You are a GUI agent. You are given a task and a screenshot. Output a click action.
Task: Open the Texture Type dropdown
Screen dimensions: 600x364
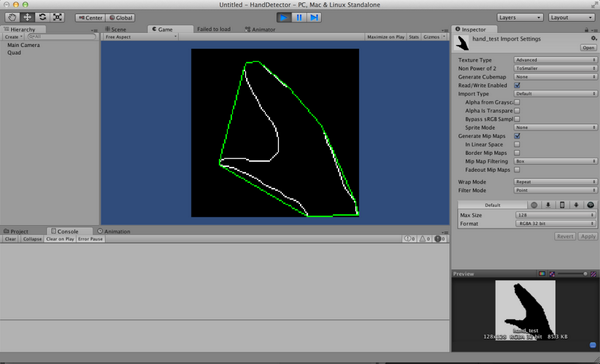pos(555,60)
